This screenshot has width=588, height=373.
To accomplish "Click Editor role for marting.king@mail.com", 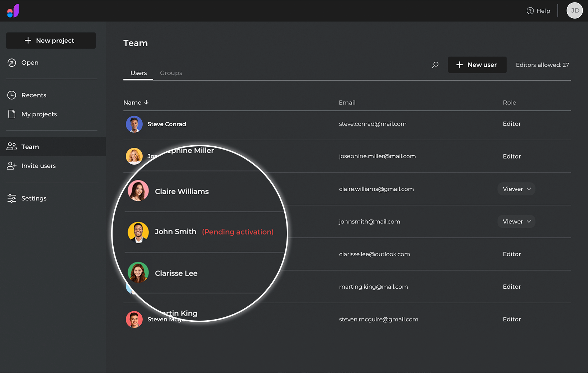I will 512,287.
